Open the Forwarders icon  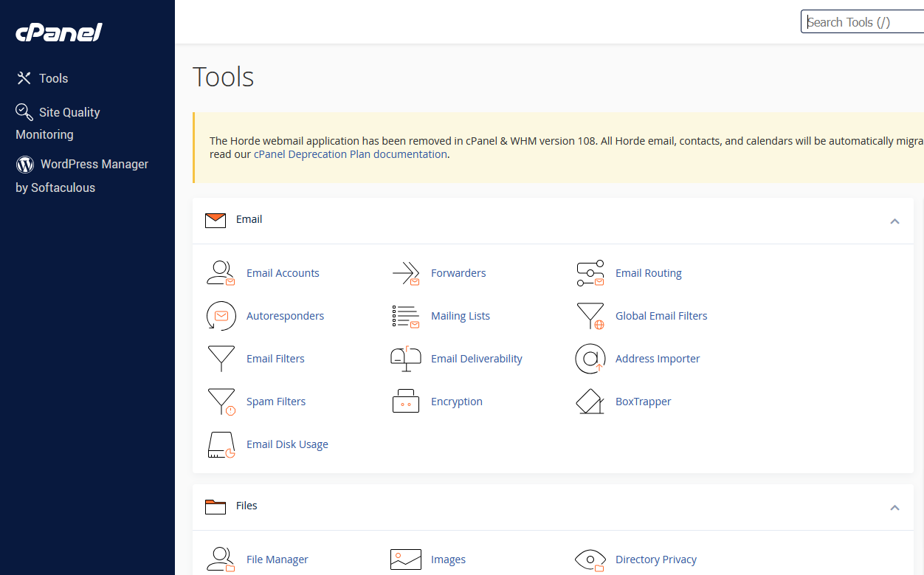coord(405,273)
